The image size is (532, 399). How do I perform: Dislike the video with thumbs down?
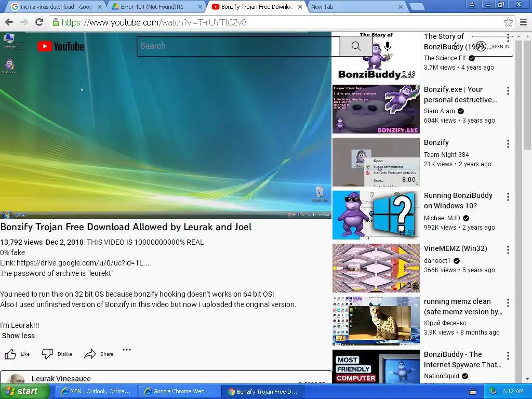click(57, 354)
